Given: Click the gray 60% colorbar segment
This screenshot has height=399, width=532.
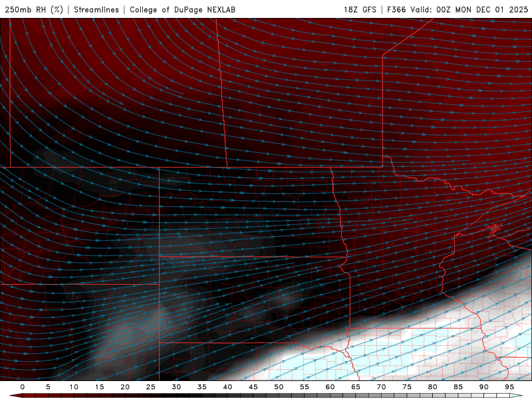Looking at the screenshot, I should [336, 396].
